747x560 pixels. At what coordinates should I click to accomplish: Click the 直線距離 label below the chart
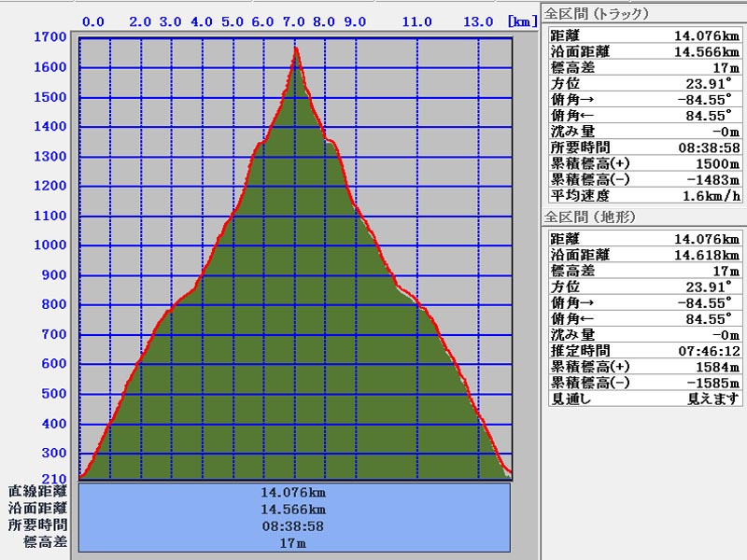(x=37, y=492)
